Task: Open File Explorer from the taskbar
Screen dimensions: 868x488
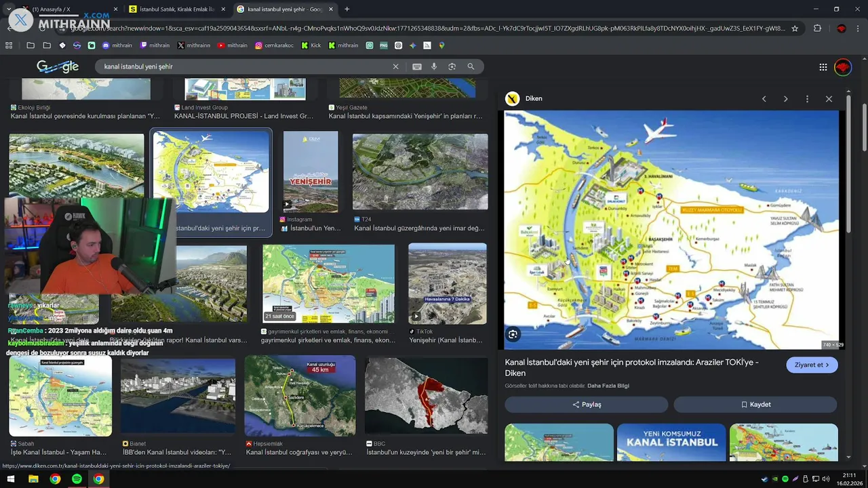Action: [33, 479]
